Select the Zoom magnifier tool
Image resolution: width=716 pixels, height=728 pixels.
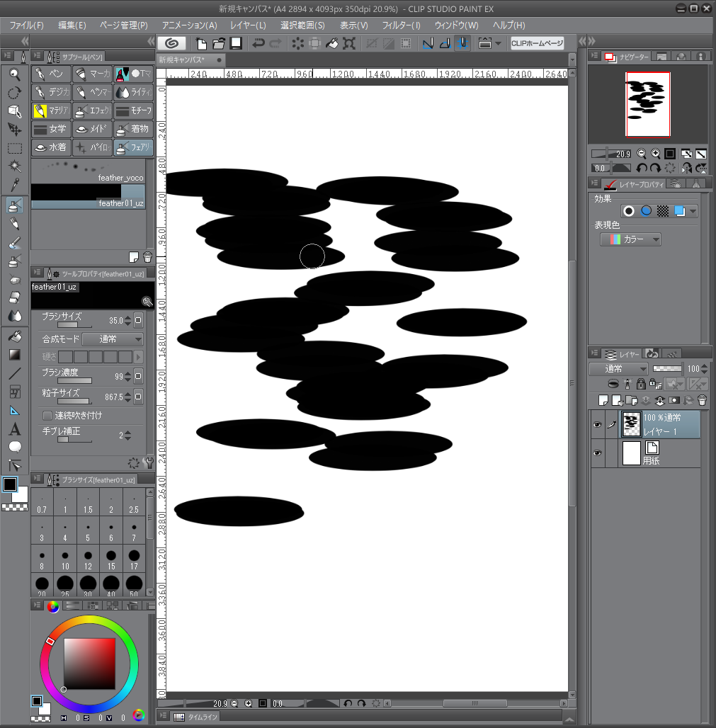(x=14, y=74)
